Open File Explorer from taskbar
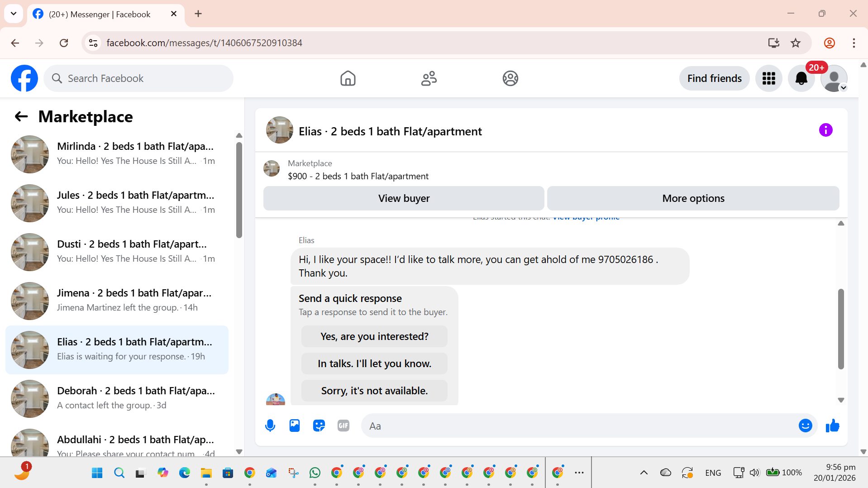868x488 pixels. (206, 473)
